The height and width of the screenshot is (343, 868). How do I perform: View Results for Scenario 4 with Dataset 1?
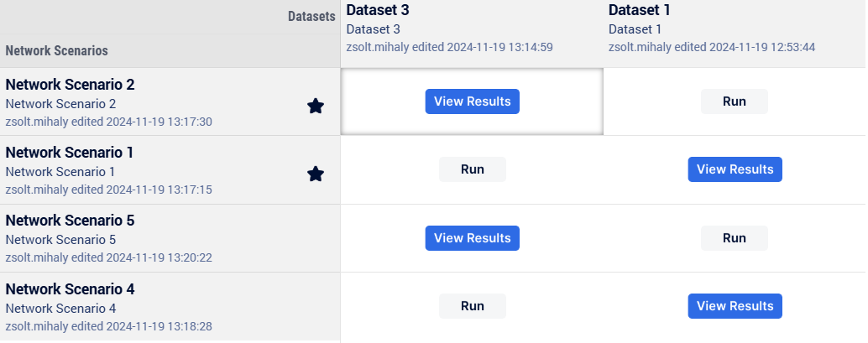coord(735,306)
